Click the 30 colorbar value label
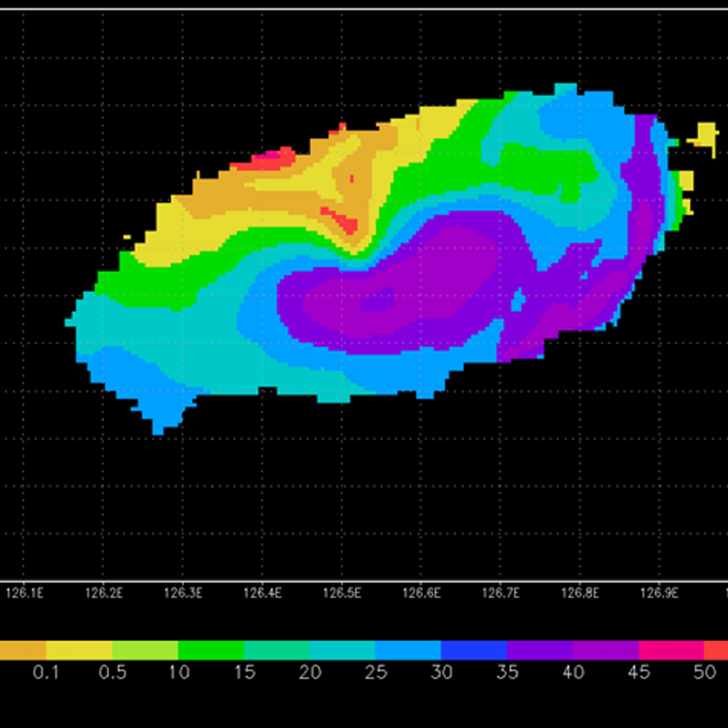 coord(442,672)
